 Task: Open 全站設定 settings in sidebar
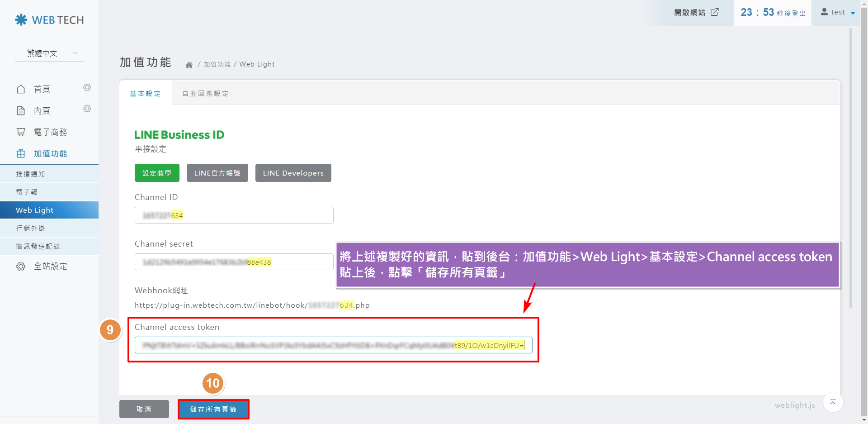coord(50,266)
